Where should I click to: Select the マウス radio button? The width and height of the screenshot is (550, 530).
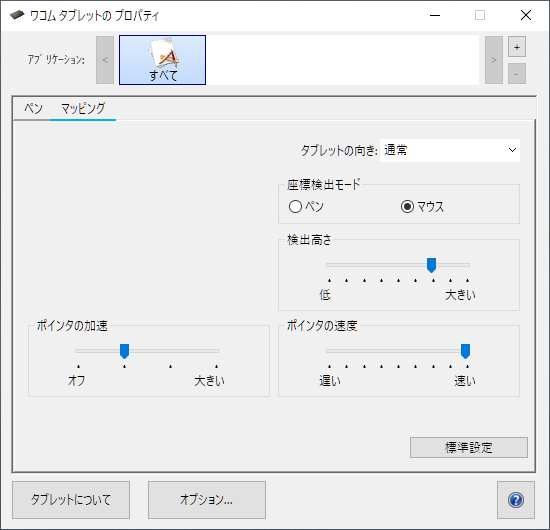407,207
